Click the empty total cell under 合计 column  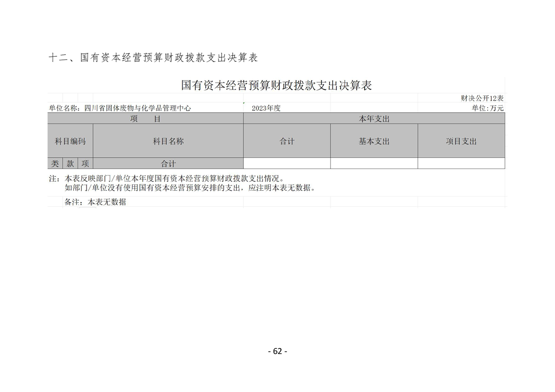pyautogui.click(x=287, y=164)
